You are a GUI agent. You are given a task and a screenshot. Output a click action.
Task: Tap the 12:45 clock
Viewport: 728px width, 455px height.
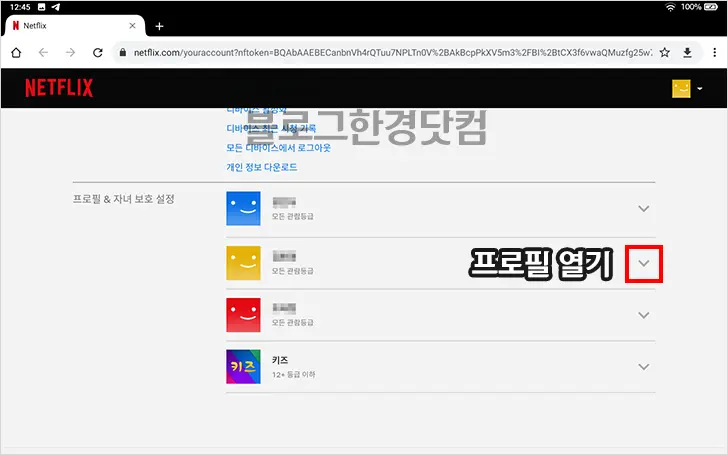click(x=20, y=7)
